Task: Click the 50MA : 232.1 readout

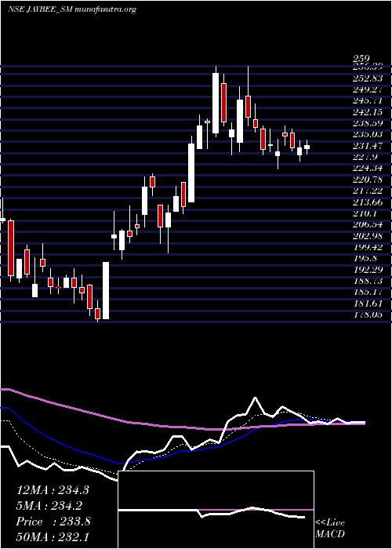Action: pos(53,537)
